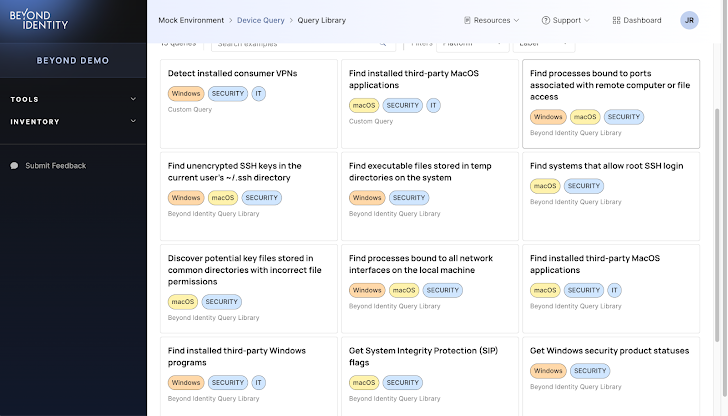Open Find processes bound to all network interfaces
Image resolution: width=728 pixels, height=416 pixels.
(430, 288)
